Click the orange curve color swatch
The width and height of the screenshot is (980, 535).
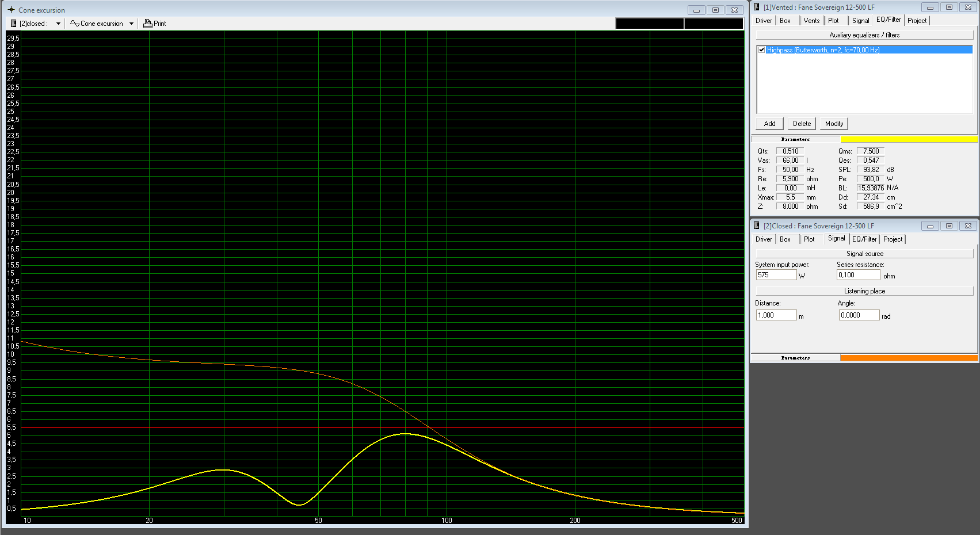pos(909,358)
